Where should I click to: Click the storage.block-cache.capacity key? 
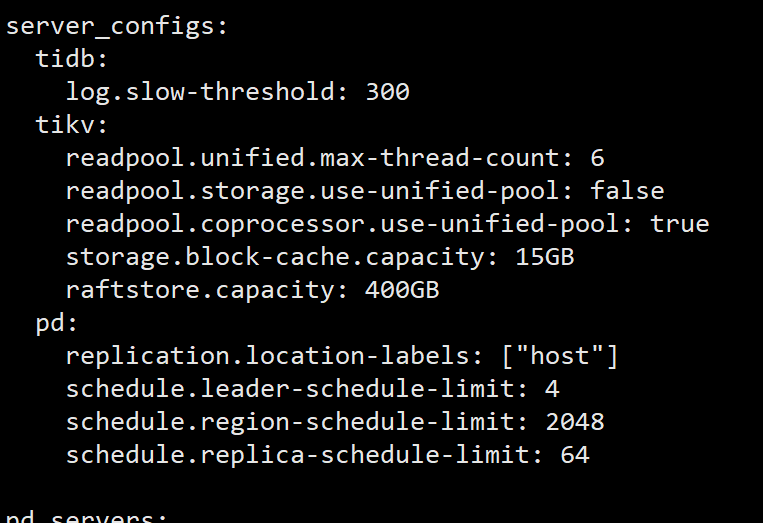click(279, 257)
